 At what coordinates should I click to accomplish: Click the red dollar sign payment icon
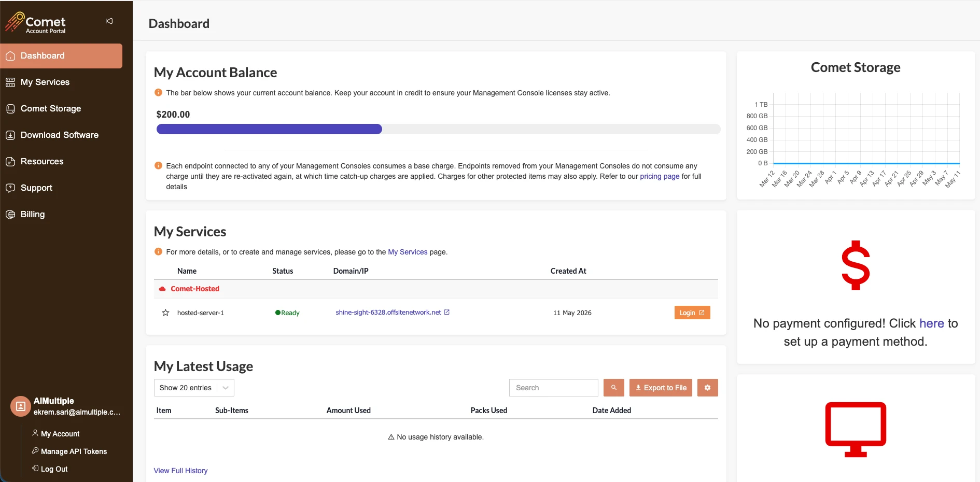(856, 265)
